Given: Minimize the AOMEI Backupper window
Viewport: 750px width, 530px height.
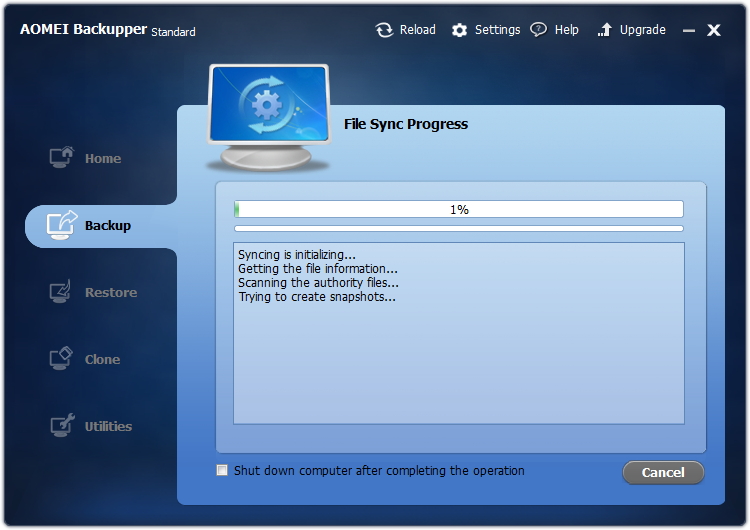Looking at the screenshot, I should point(689,31).
